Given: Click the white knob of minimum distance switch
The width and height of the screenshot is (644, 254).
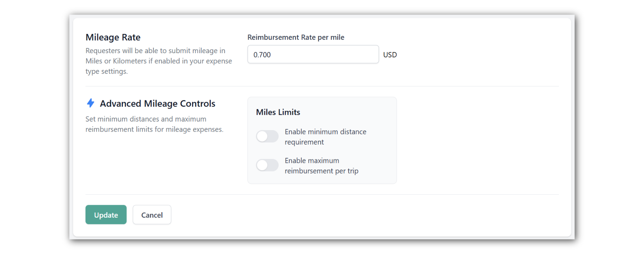Looking at the screenshot, I should point(262,136).
